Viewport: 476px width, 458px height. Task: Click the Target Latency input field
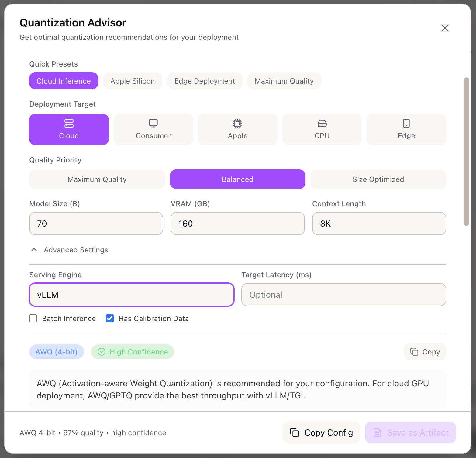pos(343,295)
